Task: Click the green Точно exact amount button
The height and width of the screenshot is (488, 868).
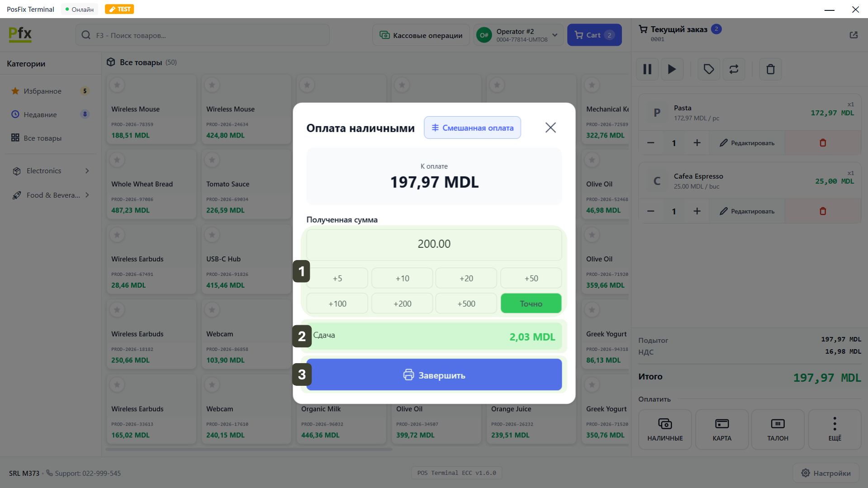Action: [531, 303]
